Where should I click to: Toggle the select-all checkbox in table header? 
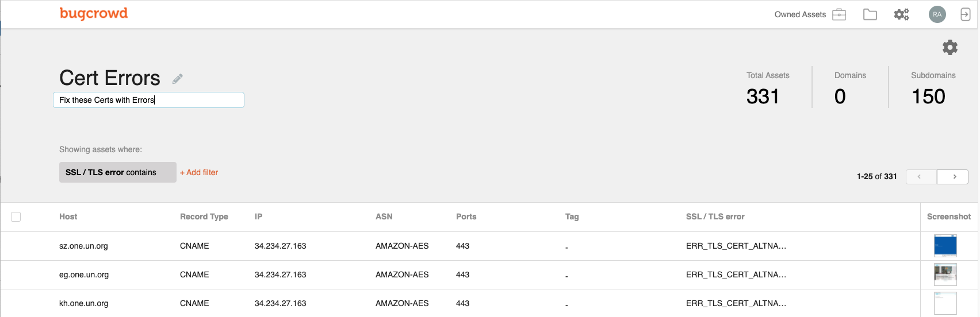point(16,217)
